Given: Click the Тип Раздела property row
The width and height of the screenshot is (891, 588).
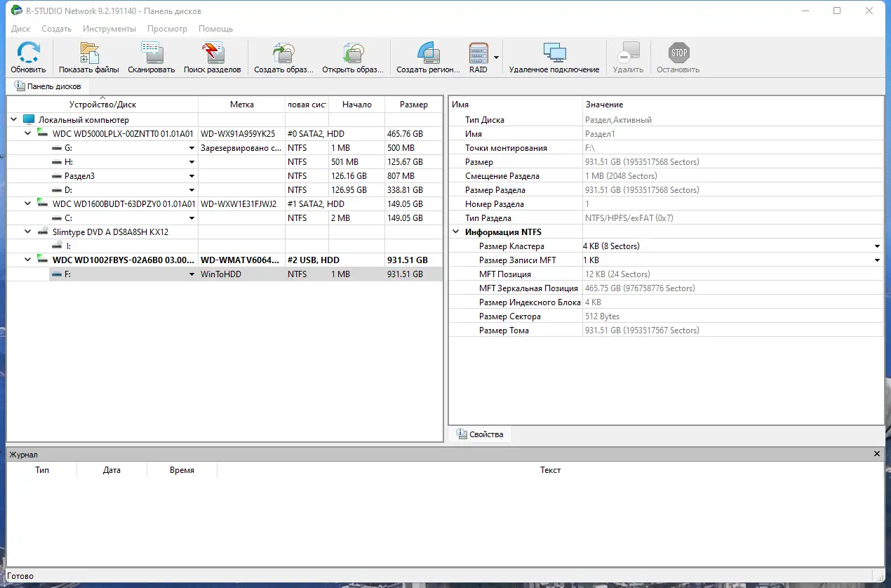Looking at the screenshot, I should click(666, 218).
